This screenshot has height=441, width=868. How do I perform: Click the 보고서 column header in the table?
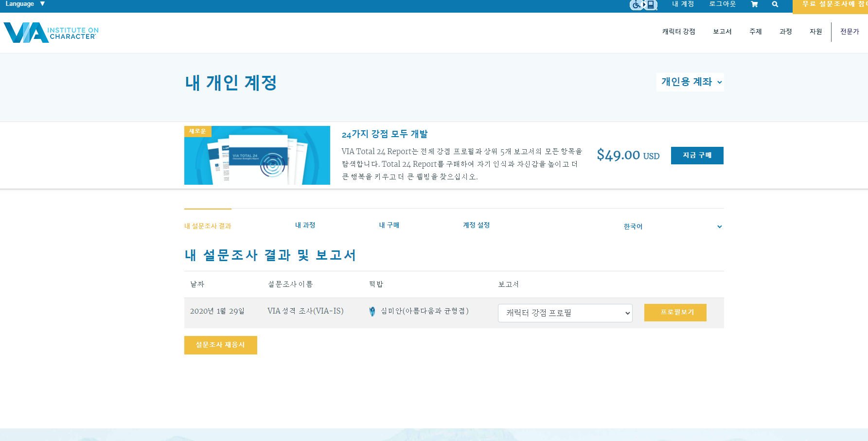pyautogui.click(x=508, y=284)
